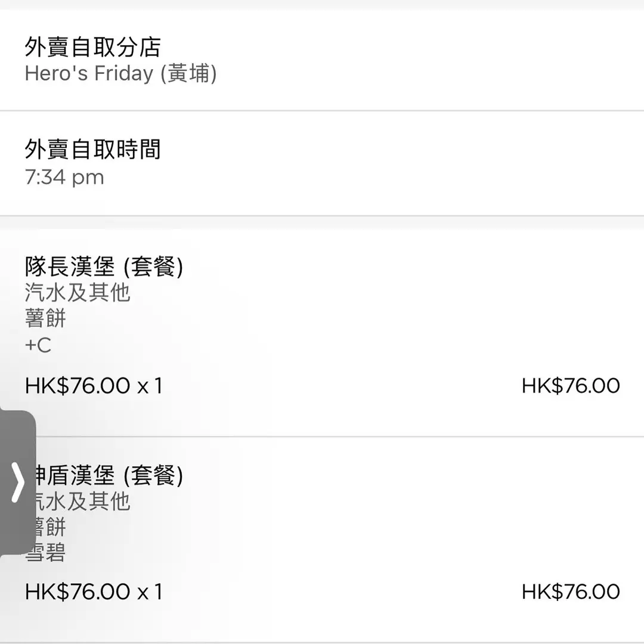Click the (套餐) tag of 隊長漢堡

point(153,266)
